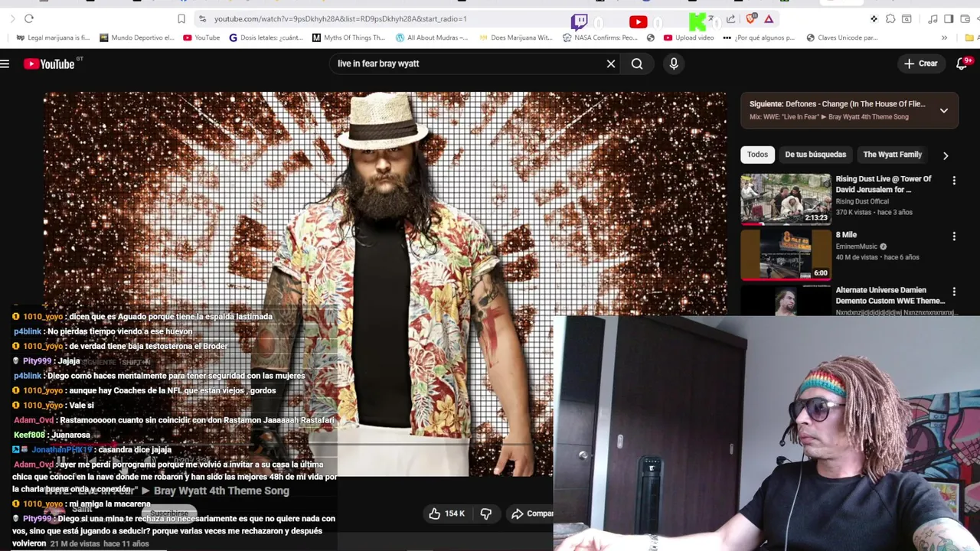
Task: Open options for Rising Dust Live video
Action: click(954, 181)
